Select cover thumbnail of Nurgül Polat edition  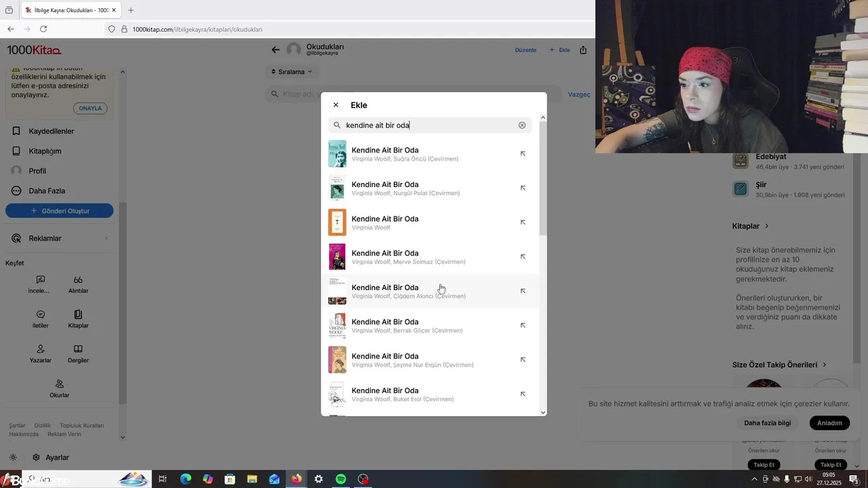[337, 188]
